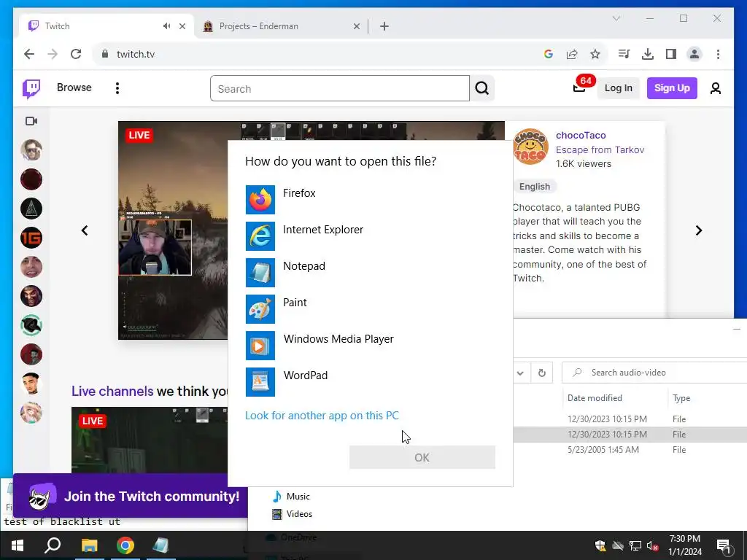Click the Google icon in address bar
This screenshot has width=747, height=560.
pos(549,54)
